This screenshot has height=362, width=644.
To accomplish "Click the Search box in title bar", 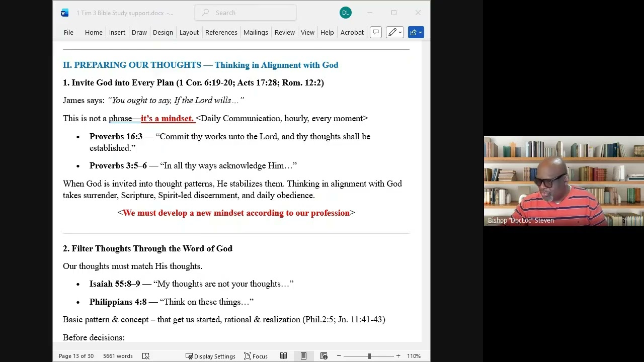I will click(x=246, y=13).
